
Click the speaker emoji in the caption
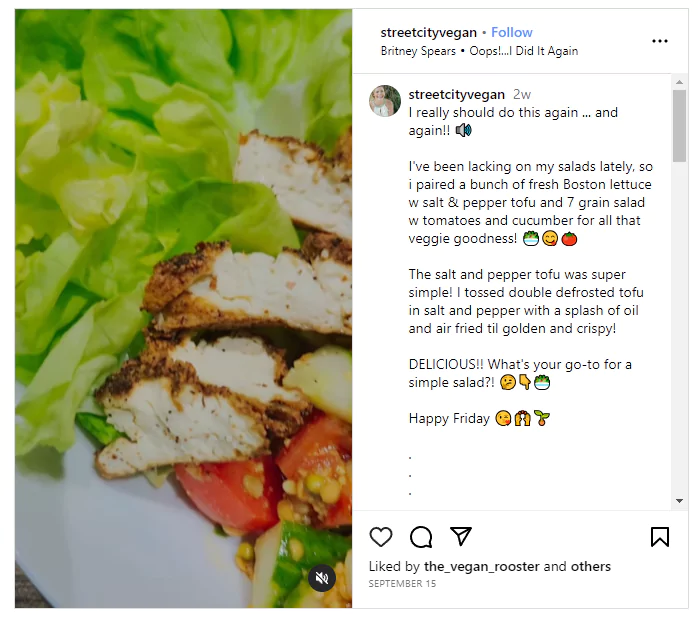[463, 130]
